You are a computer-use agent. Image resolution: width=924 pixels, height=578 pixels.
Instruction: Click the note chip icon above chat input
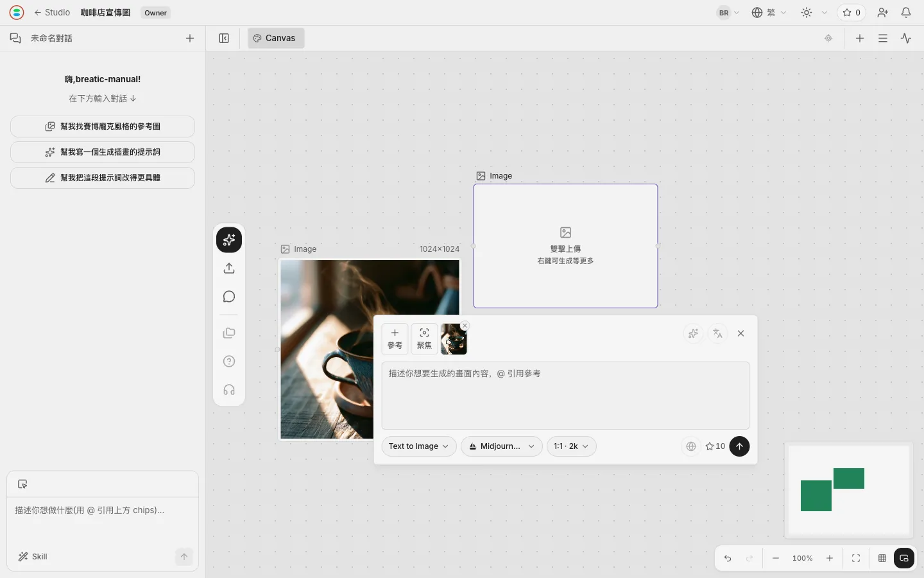pyautogui.click(x=22, y=484)
